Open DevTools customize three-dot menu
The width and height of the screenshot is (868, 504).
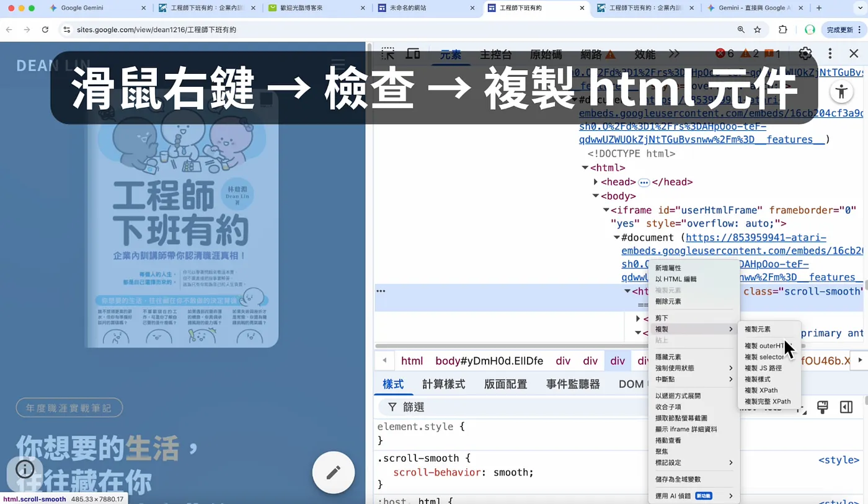pyautogui.click(x=830, y=54)
